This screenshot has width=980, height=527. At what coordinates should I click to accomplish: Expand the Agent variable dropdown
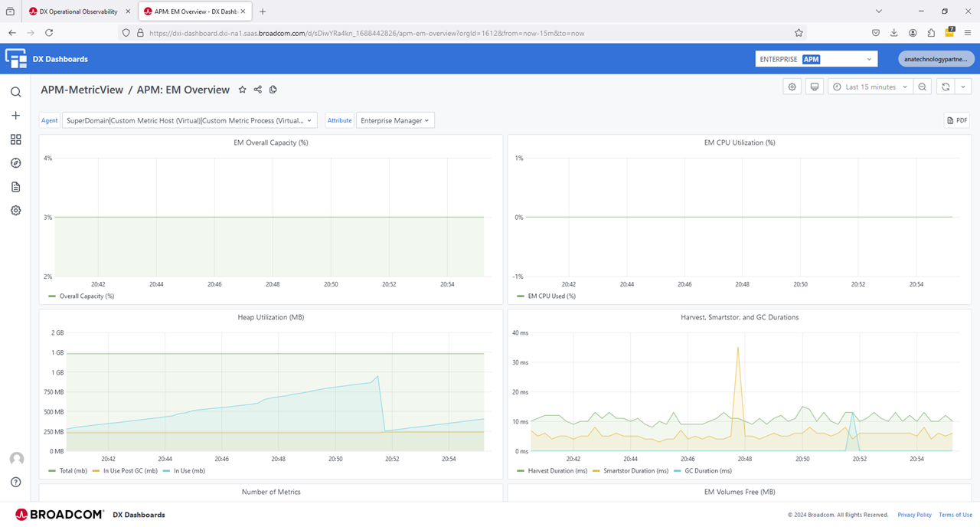click(189, 120)
